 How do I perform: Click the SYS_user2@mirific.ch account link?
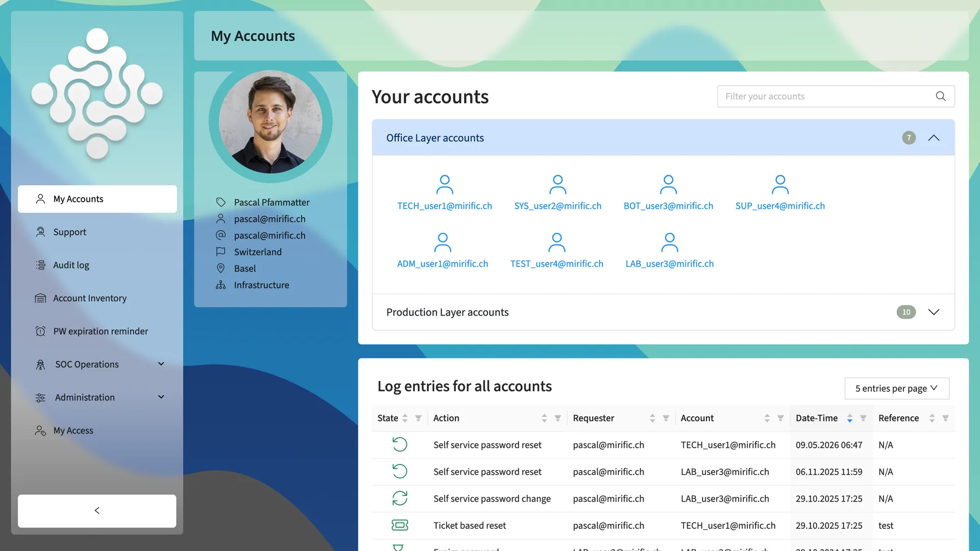558,206
